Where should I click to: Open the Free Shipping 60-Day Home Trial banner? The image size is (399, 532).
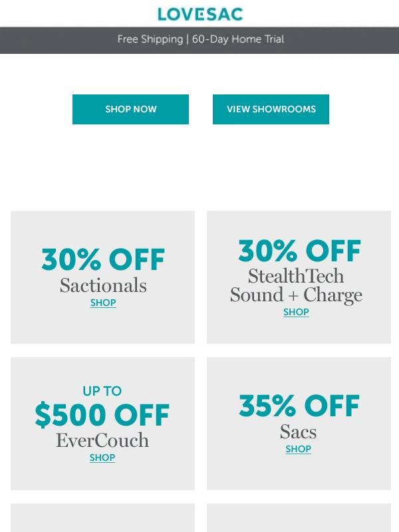click(200, 39)
